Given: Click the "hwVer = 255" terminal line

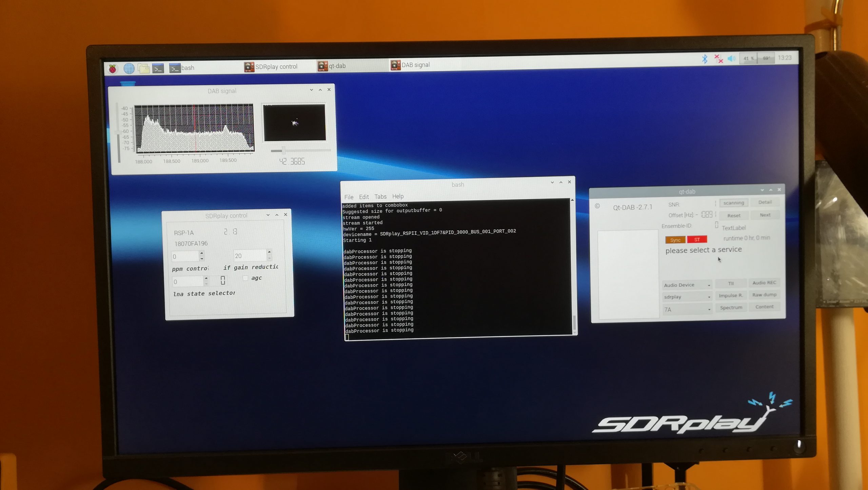Looking at the screenshot, I should click(x=358, y=229).
